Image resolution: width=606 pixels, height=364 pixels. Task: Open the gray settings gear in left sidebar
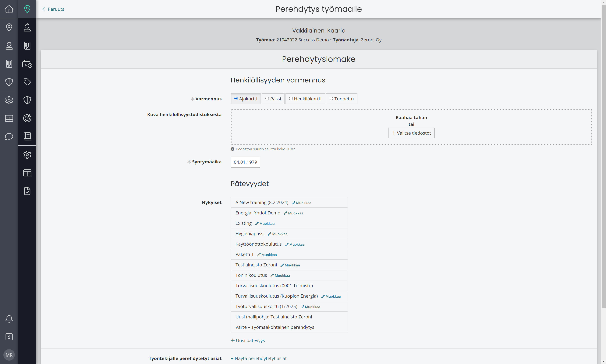9,100
